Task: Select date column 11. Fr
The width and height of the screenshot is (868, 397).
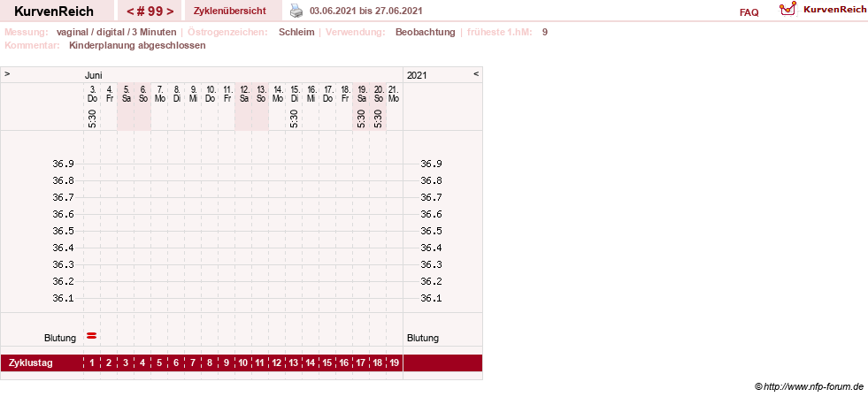Action: pyautogui.click(x=227, y=94)
